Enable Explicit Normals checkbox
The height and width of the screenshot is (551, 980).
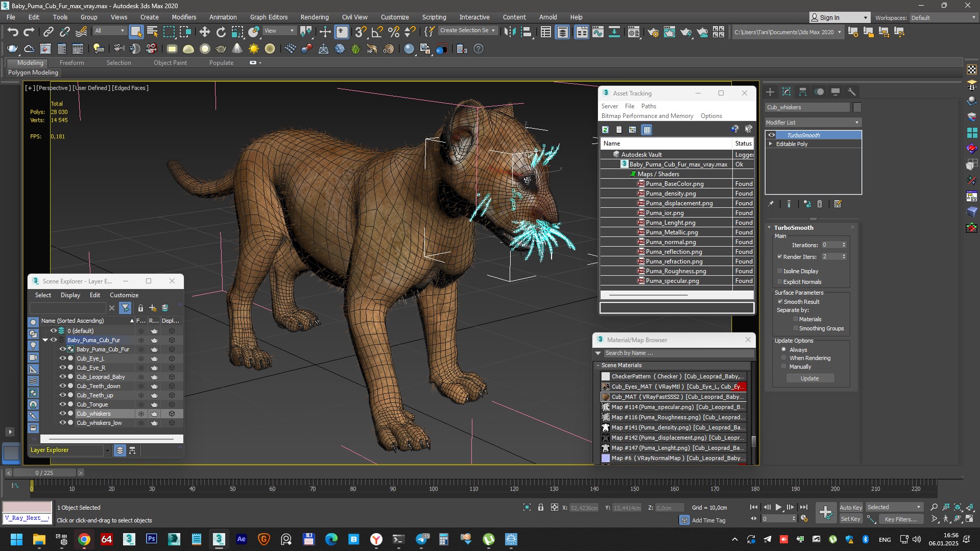[780, 281]
